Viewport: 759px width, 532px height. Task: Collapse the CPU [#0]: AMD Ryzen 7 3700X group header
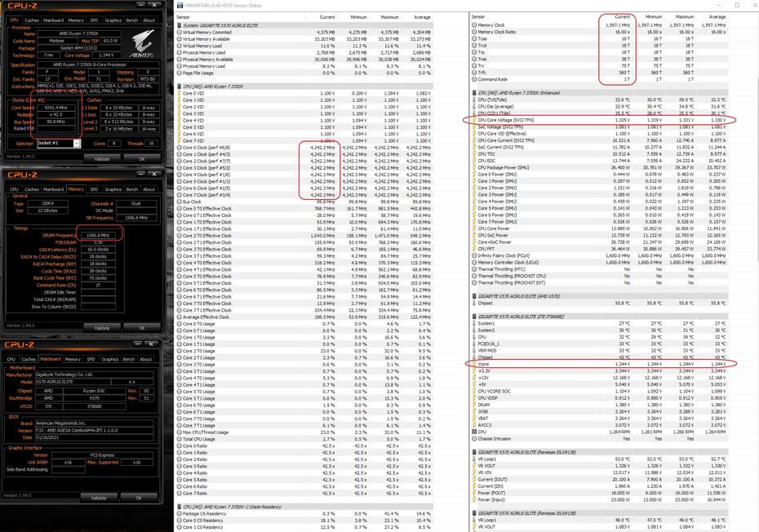[x=179, y=86]
